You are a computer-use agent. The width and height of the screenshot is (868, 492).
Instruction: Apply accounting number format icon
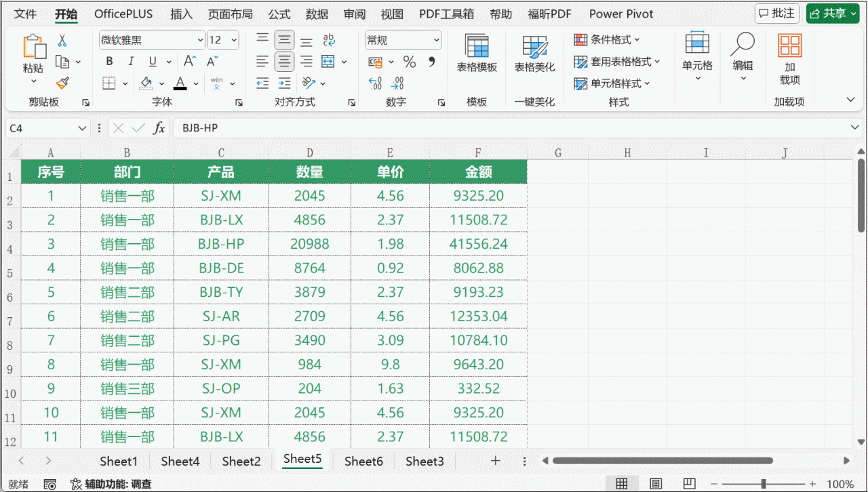[375, 62]
